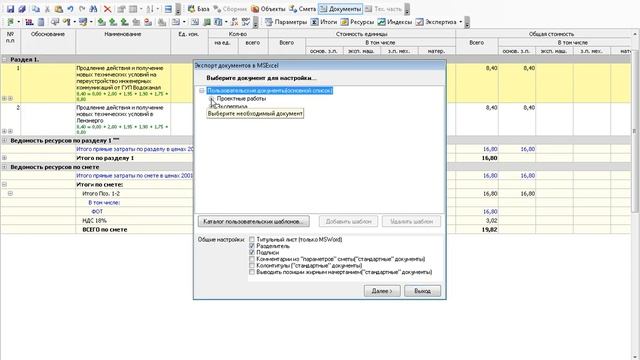The image size is (640, 360).
Task: Select the Проектные работы tree item
Action: pyautogui.click(x=241, y=99)
